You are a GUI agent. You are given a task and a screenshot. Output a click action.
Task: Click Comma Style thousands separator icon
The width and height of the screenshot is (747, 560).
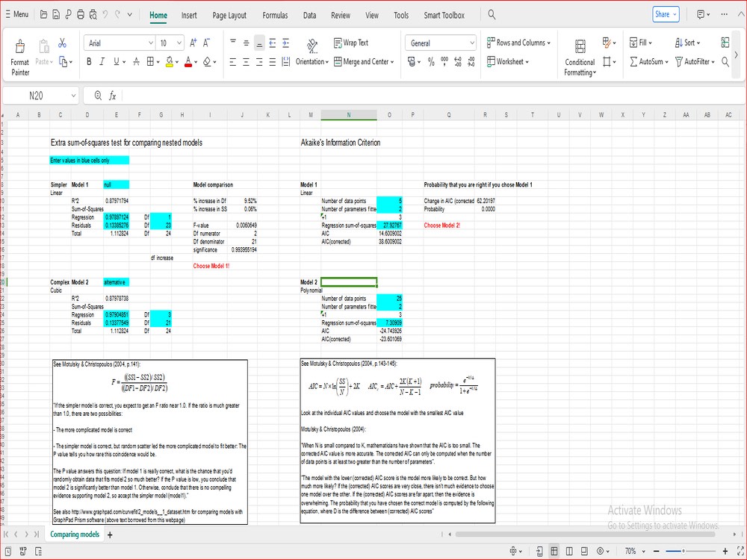(x=444, y=61)
